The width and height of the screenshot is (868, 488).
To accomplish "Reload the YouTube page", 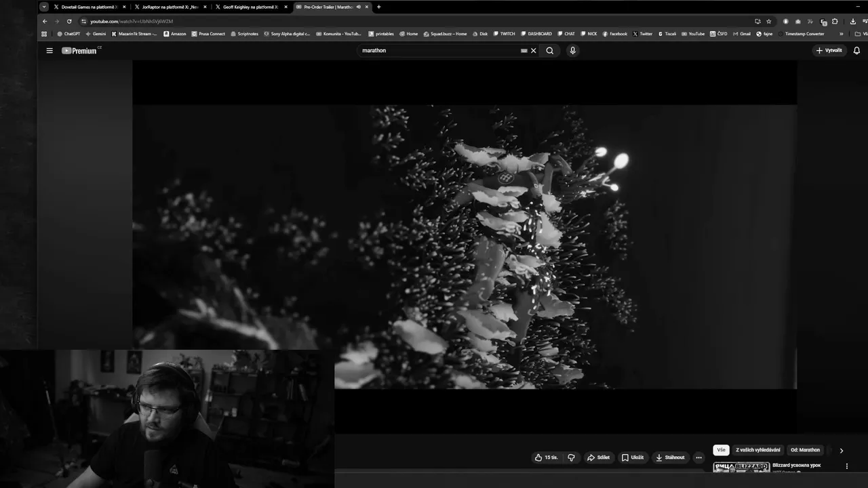I will tap(69, 21).
